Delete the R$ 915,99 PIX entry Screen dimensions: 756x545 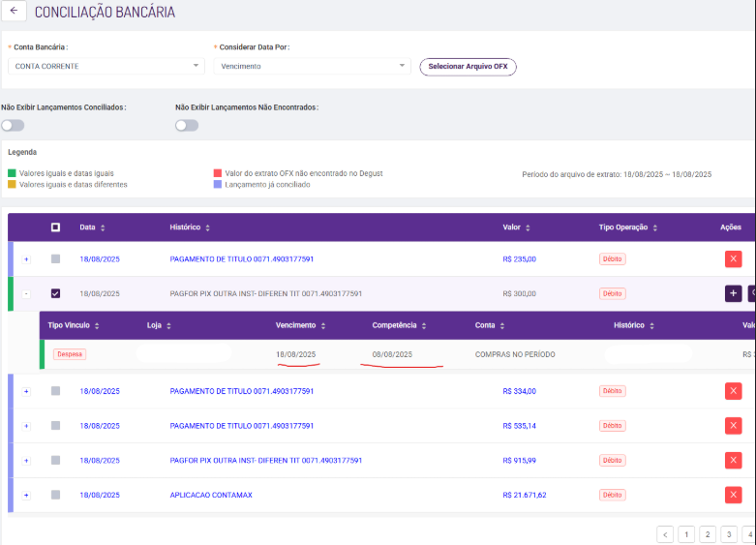click(x=733, y=461)
